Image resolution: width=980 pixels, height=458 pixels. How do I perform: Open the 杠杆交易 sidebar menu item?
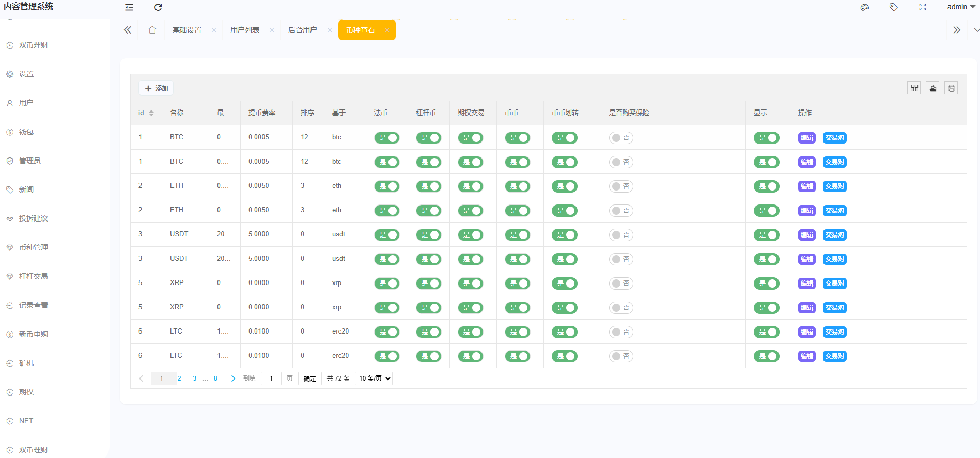[34, 276]
